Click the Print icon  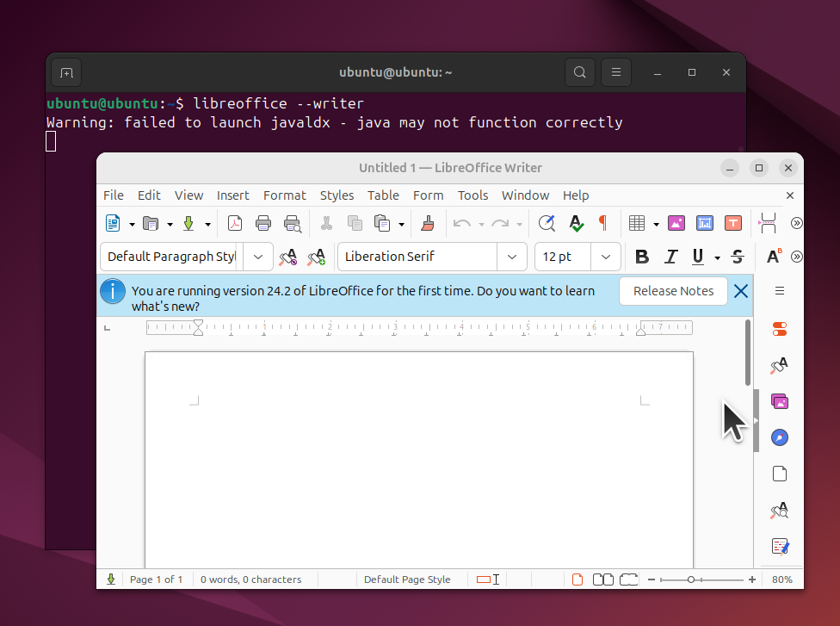pos(263,223)
